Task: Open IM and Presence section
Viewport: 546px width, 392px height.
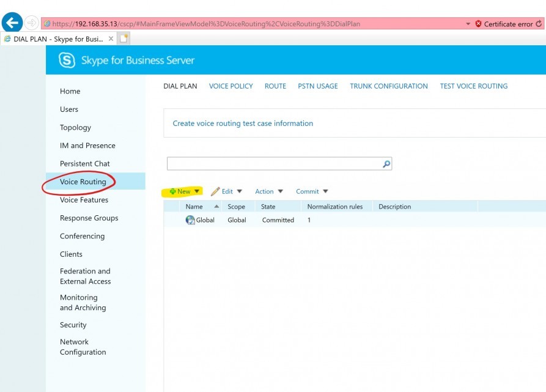Action: 87,146
